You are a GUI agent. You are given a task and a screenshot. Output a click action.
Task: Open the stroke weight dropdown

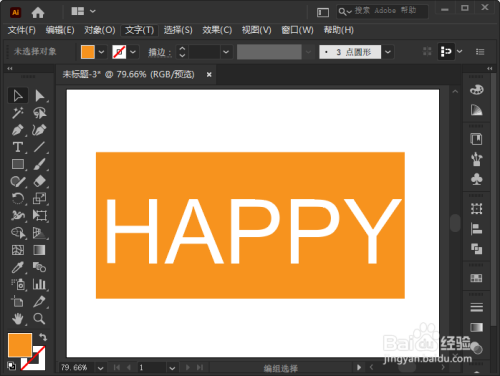(x=226, y=52)
